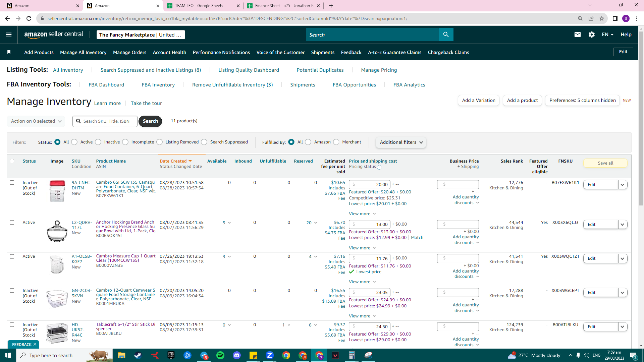Click the black Search button
644x362 pixels.
150,121
